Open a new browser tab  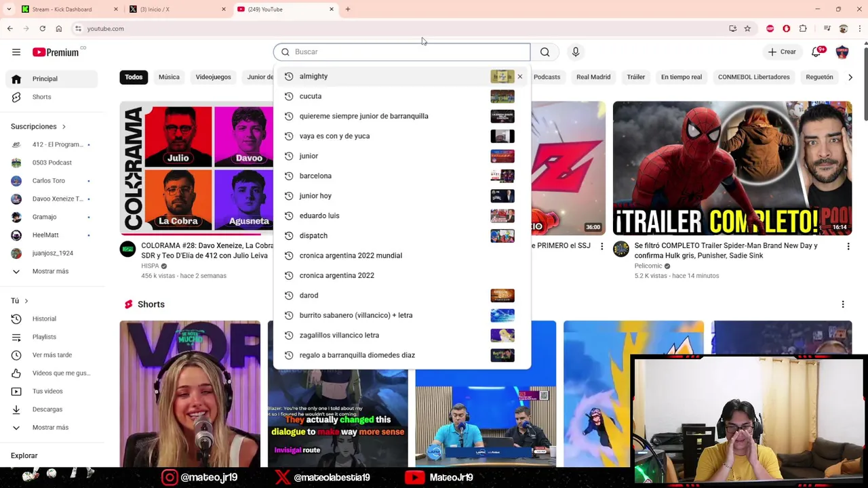(x=348, y=9)
